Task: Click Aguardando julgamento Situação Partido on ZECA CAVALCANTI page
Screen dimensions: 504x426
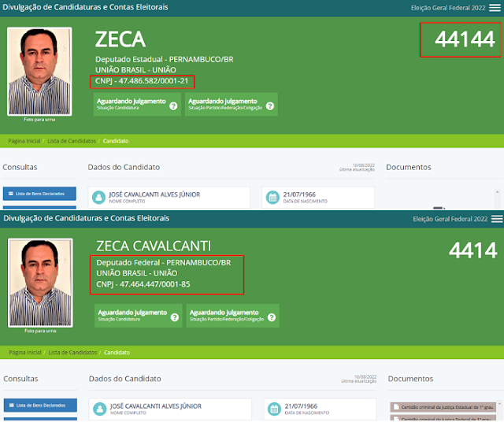Action: click(233, 316)
